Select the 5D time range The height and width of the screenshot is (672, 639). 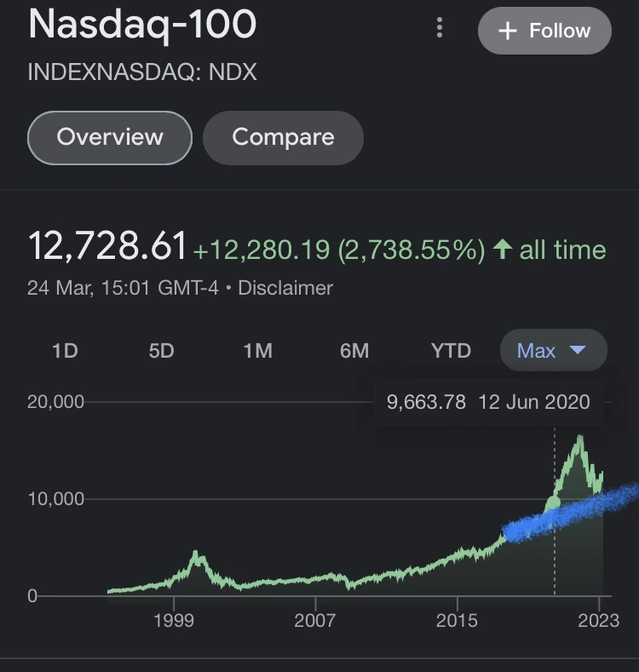[161, 350]
